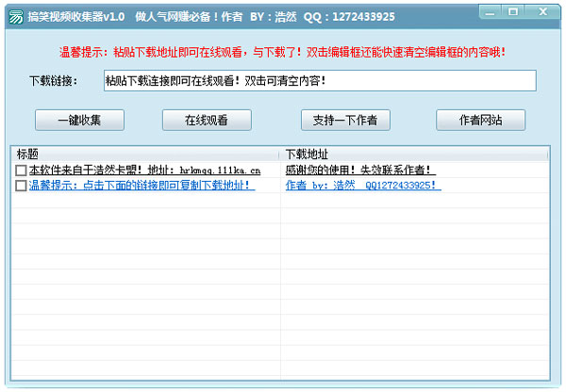Click into the 下载链接 input box
566x392 pixels.
(x=319, y=81)
